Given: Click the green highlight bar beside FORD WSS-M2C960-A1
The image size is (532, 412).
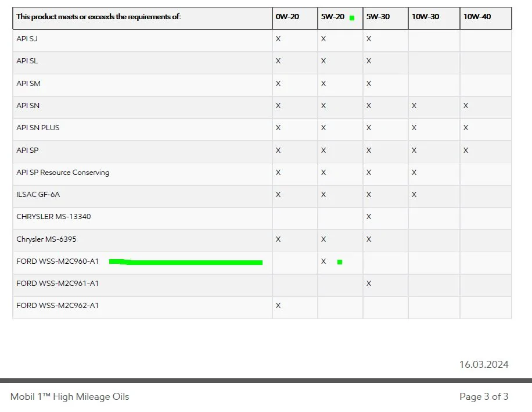Looking at the screenshot, I should [x=185, y=261].
